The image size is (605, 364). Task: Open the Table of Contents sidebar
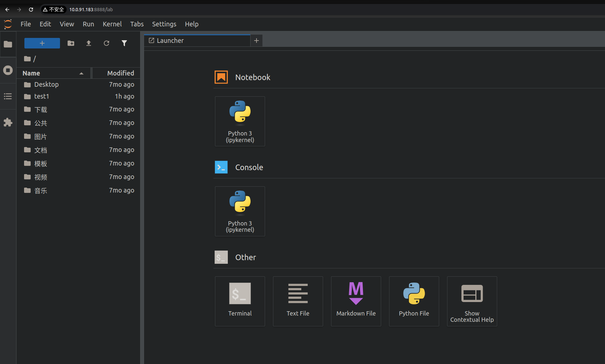(x=8, y=96)
